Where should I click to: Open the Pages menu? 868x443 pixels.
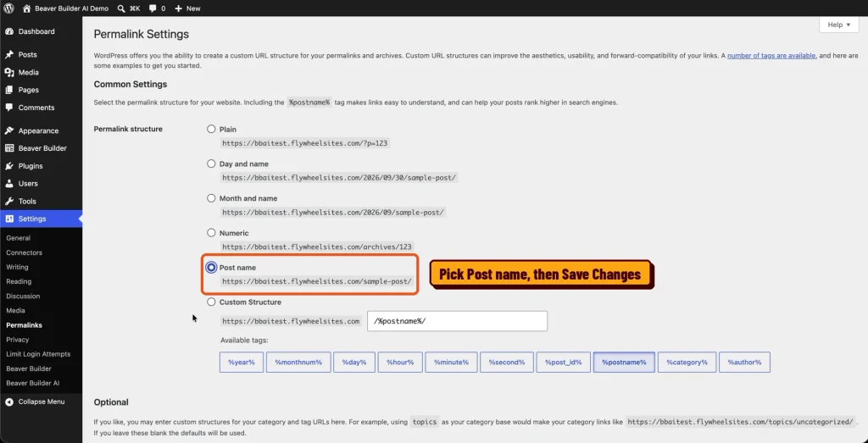tap(29, 90)
